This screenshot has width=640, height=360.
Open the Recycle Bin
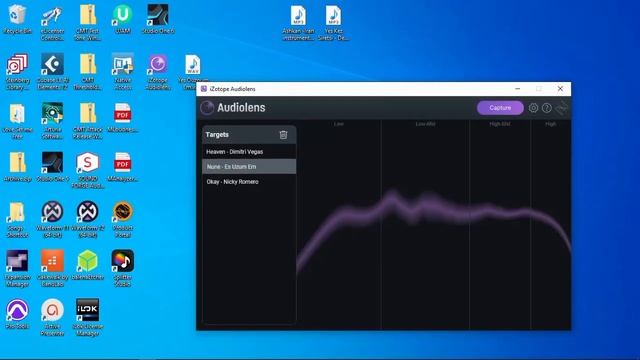[17, 20]
